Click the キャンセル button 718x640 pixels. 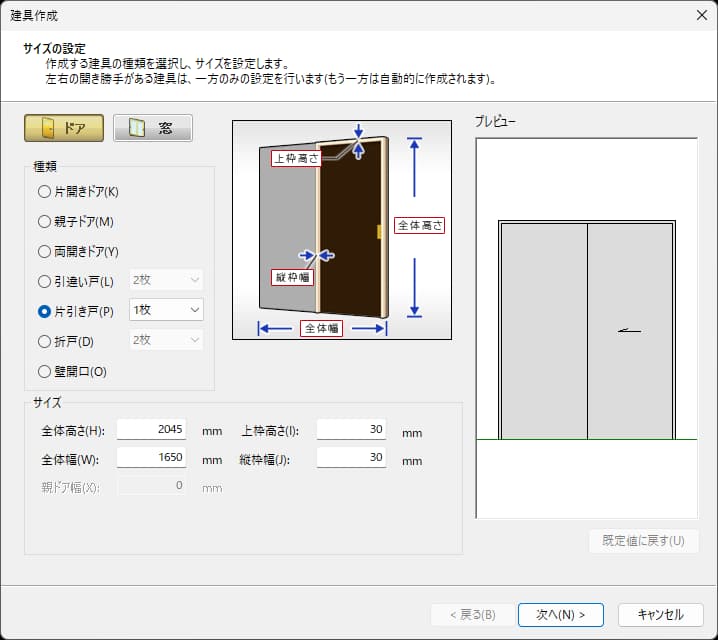[660, 614]
